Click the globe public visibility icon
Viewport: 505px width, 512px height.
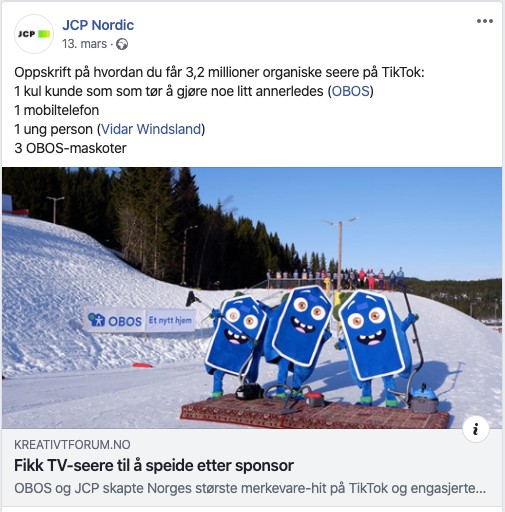click(122, 44)
